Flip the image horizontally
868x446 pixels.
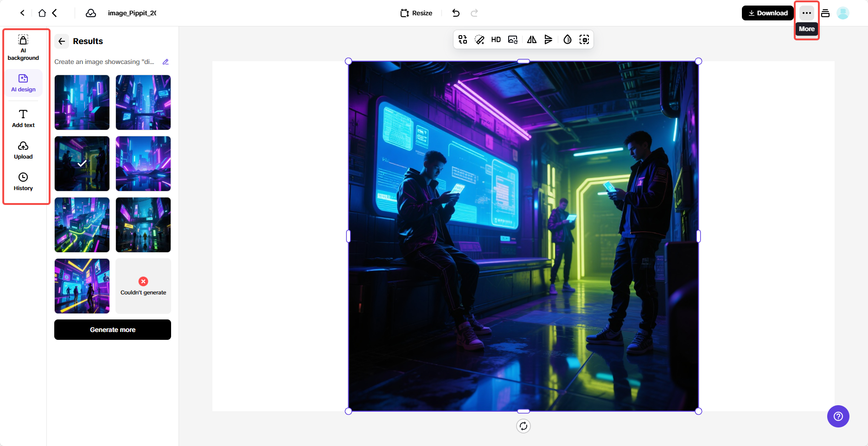pyautogui.click(x=531, y=40)
